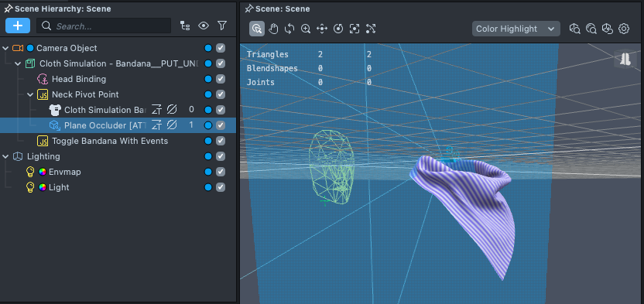Click the orbit reset view tool

(338, 29)
